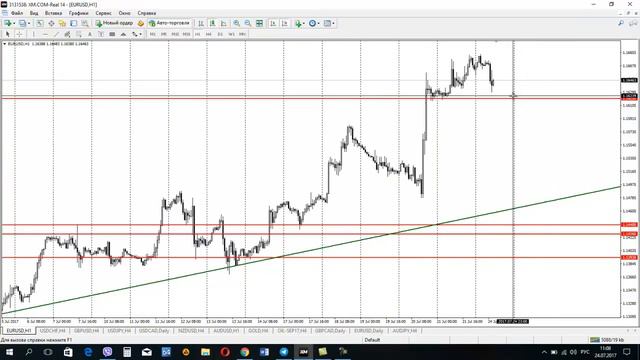Switch to USDCHF,H4 chart tab

coord(53,331)
